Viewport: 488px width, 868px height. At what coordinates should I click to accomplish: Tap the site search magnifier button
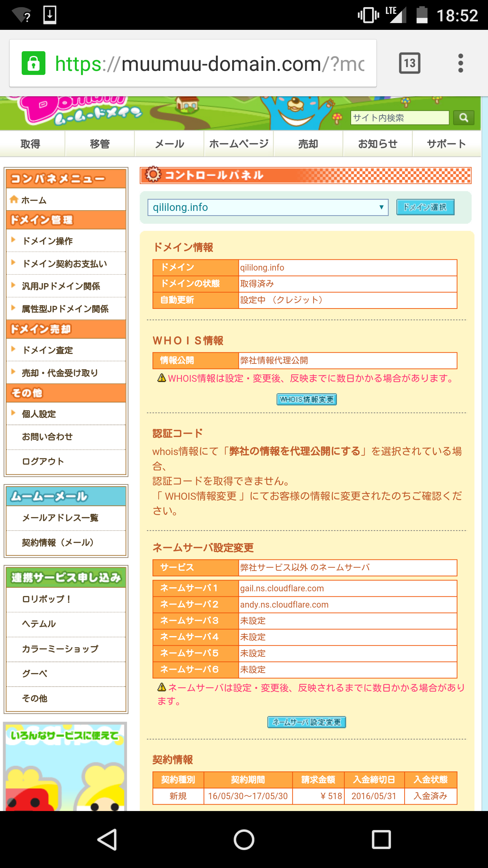(464, 118)
